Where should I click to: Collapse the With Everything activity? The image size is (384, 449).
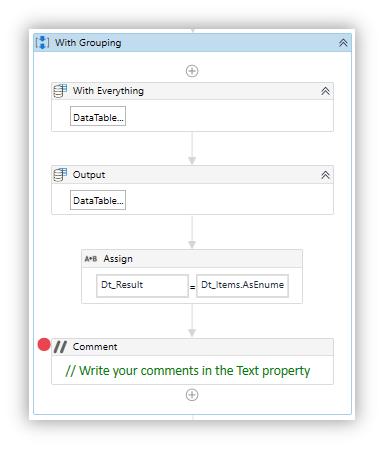(325, 91)
